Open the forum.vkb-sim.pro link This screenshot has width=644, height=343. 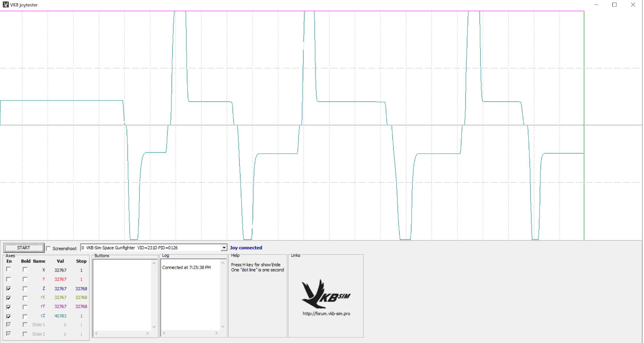(326, 314)
